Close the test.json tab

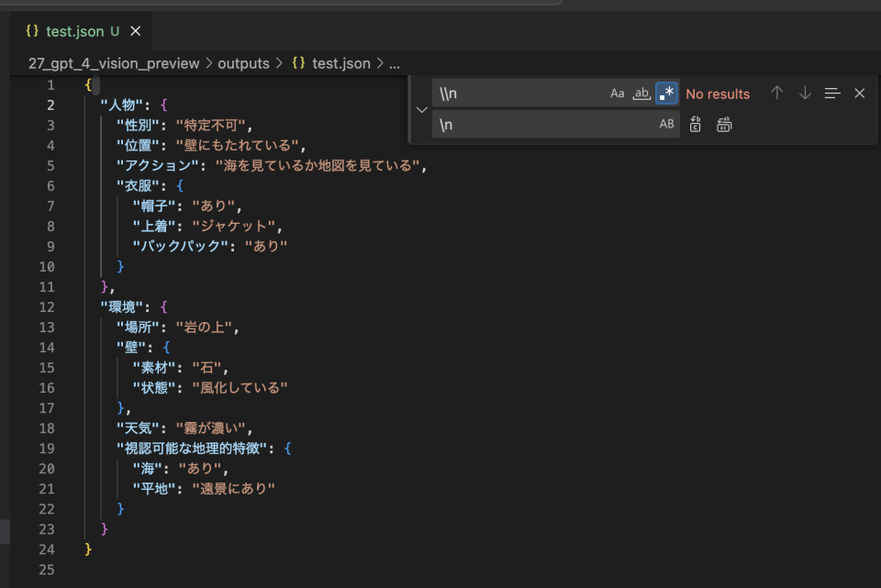coord(135,30)
